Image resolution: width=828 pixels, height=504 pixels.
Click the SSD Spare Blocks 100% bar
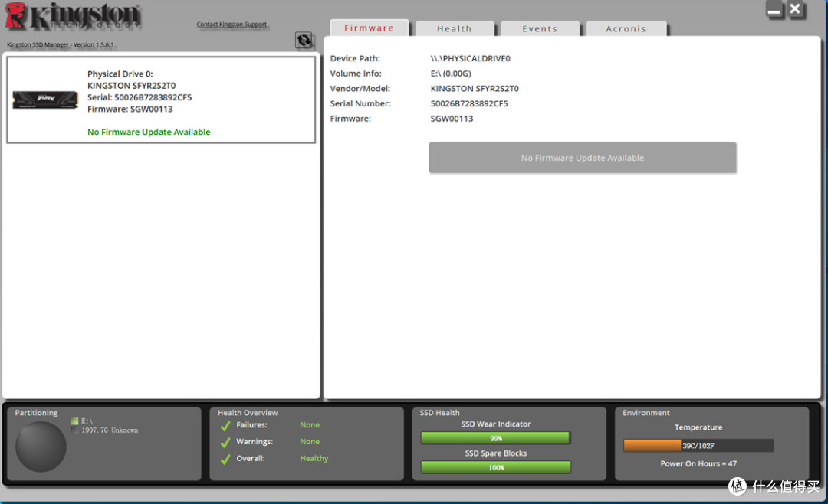point(495,467)
